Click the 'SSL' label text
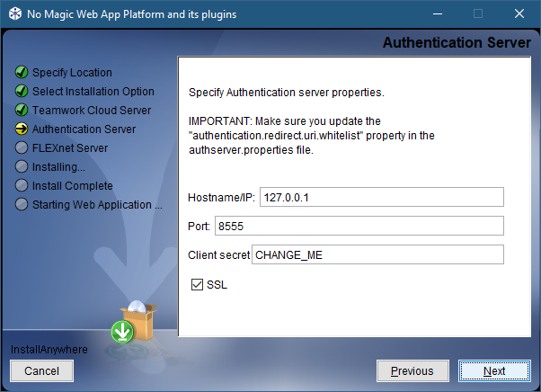 click(217, 285)
